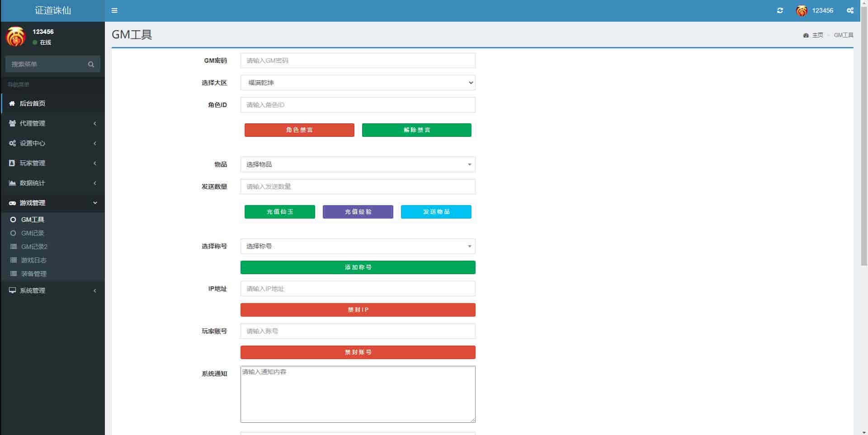This screenshot has width=868, height=435.
Task: Open 游戏日志 in sidebar
Action: [x=33, y=260]
